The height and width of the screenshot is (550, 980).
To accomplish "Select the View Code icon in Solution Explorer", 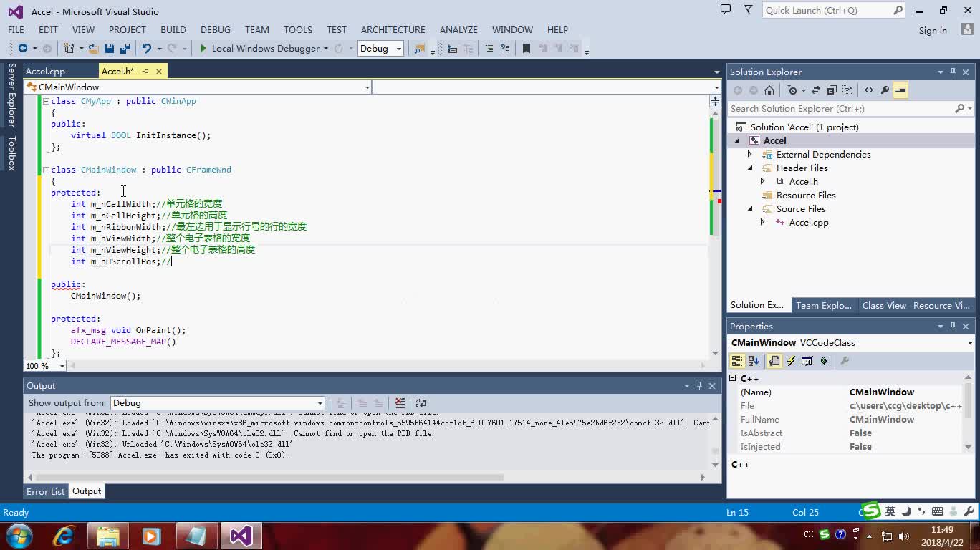I will [868, 90].
